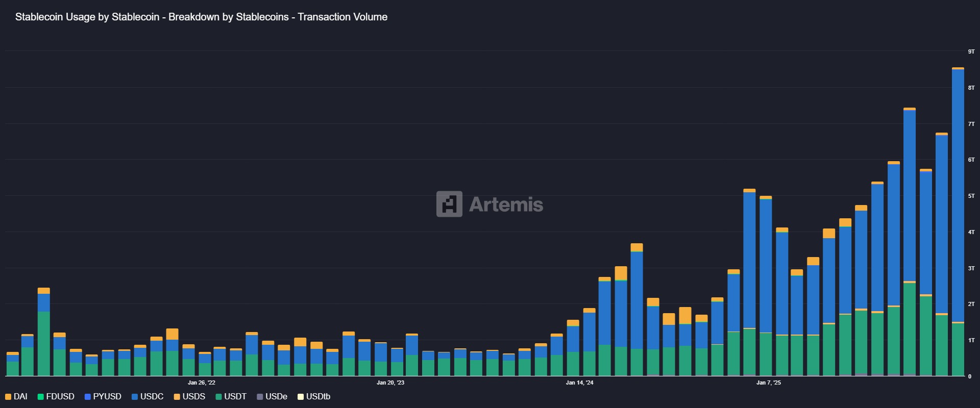Click the USDe gray legend square
The image size is (980, 408).
[x=260, y=397]
